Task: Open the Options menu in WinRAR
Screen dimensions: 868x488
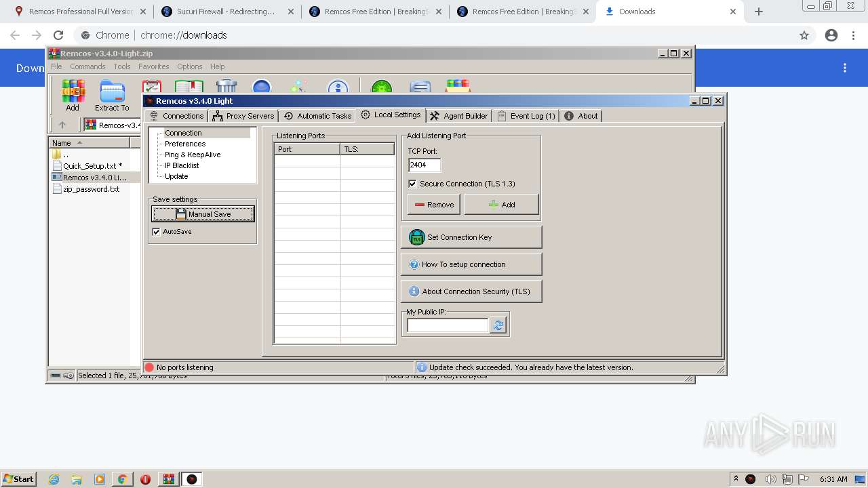Action: click(x=190, y=66)
